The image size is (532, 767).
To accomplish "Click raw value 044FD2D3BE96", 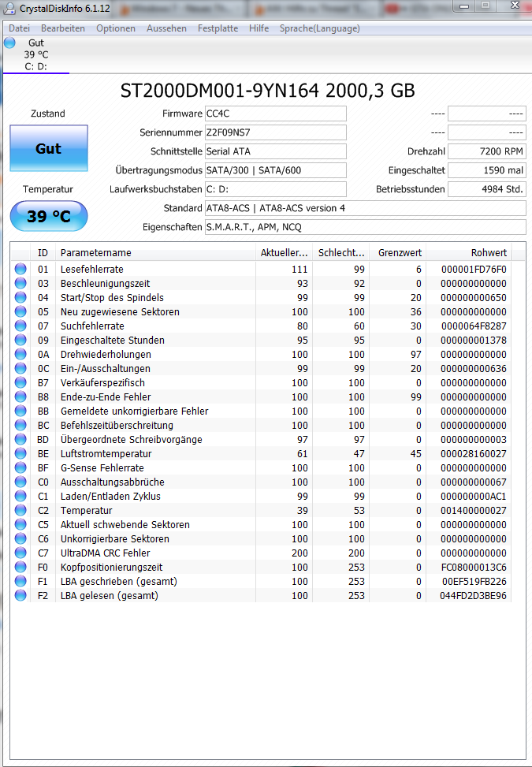I will coord(474,595).
